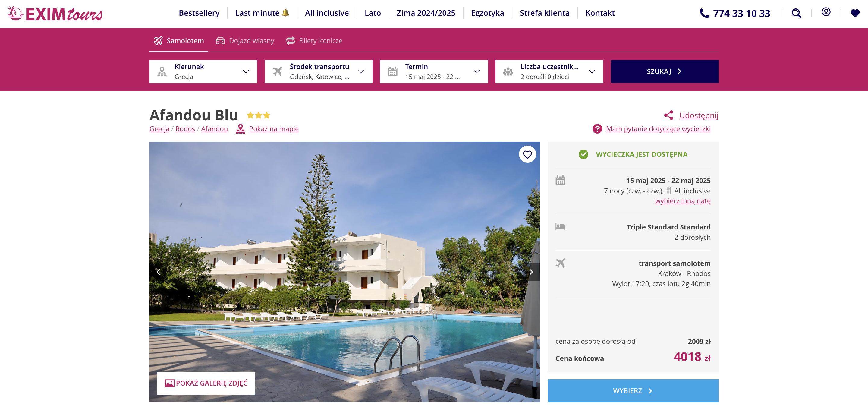The height and width of the screenshot is (407, 868).
Task: Click the search magnifier icon in header
Action: pos(796,13)
